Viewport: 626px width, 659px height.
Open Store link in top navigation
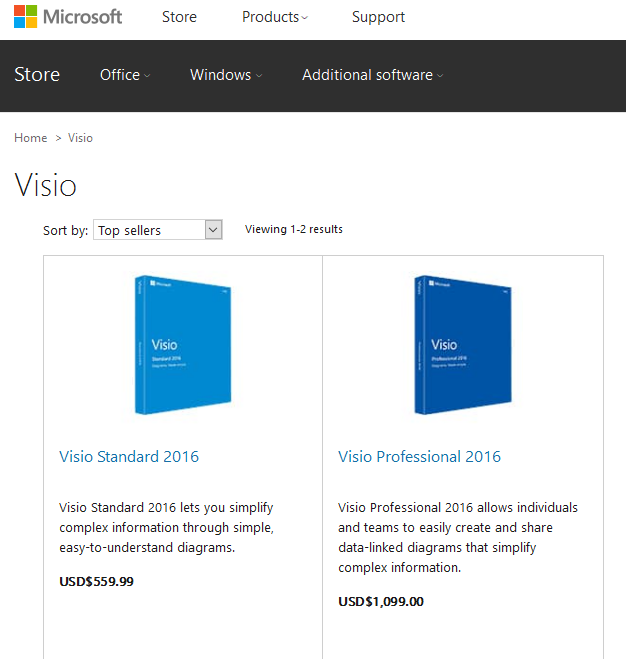179,17
